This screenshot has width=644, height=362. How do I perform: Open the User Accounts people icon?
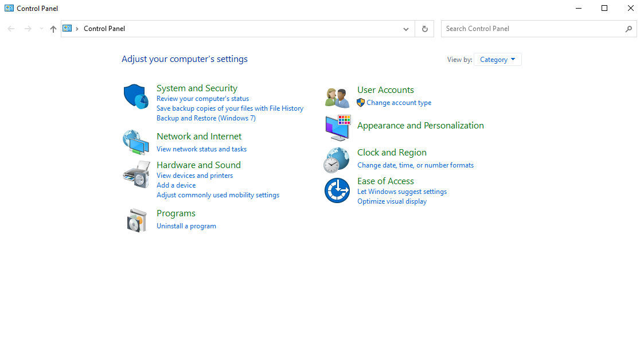pos(337,98)
